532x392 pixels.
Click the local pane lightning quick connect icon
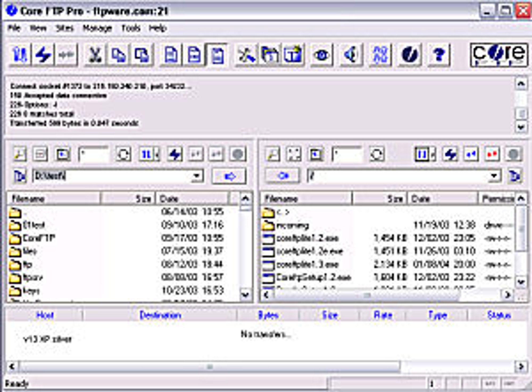pos(175,154)
